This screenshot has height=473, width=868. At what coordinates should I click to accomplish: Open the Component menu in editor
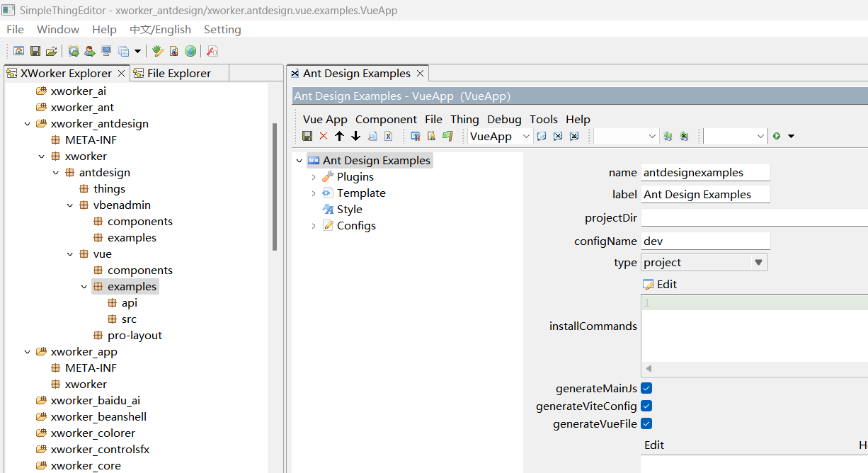click(x=386, y=119)
